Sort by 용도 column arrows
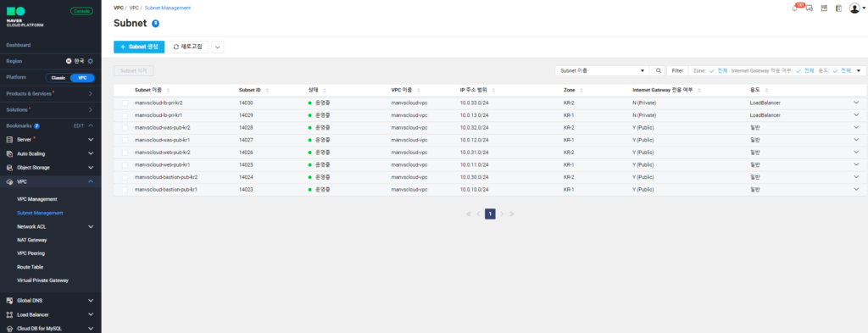The width and height of the screenshot is (868, 333). tap(766, 90)
